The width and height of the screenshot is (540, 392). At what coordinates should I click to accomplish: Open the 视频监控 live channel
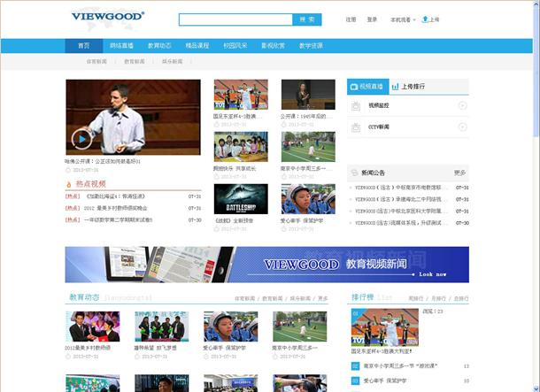click(x=379, y=105)
